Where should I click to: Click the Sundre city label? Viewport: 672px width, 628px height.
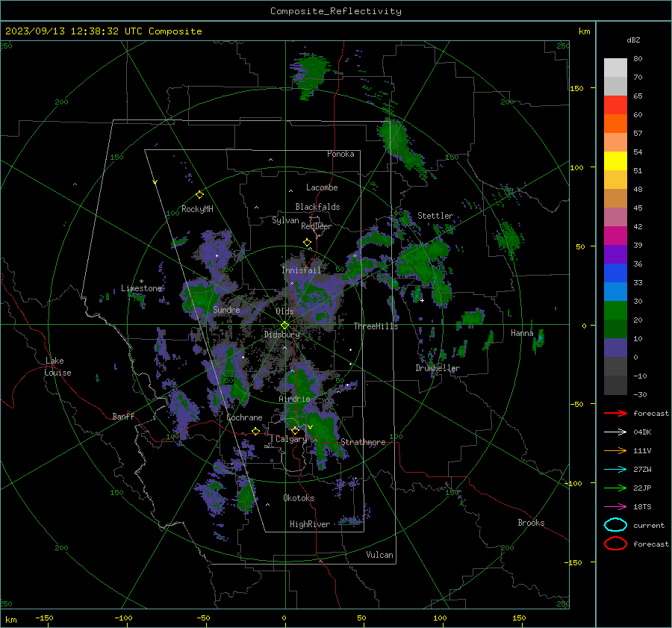226,309
